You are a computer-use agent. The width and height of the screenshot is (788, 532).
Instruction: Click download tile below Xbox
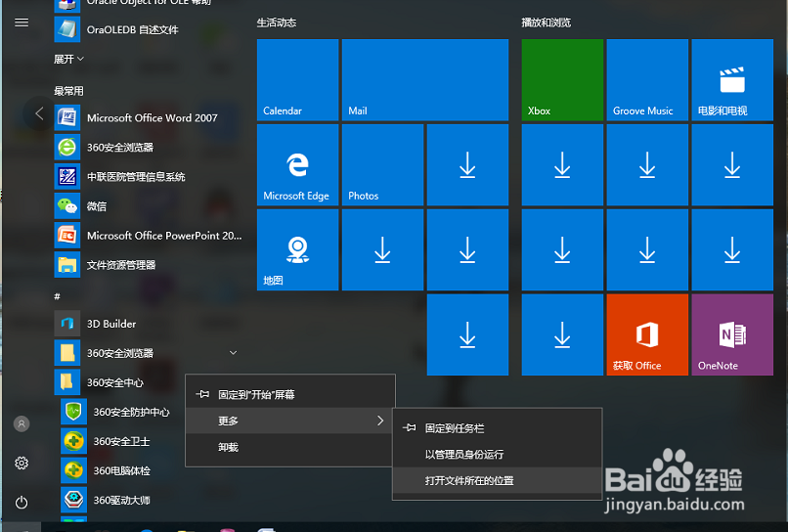[x=562, y=165]
